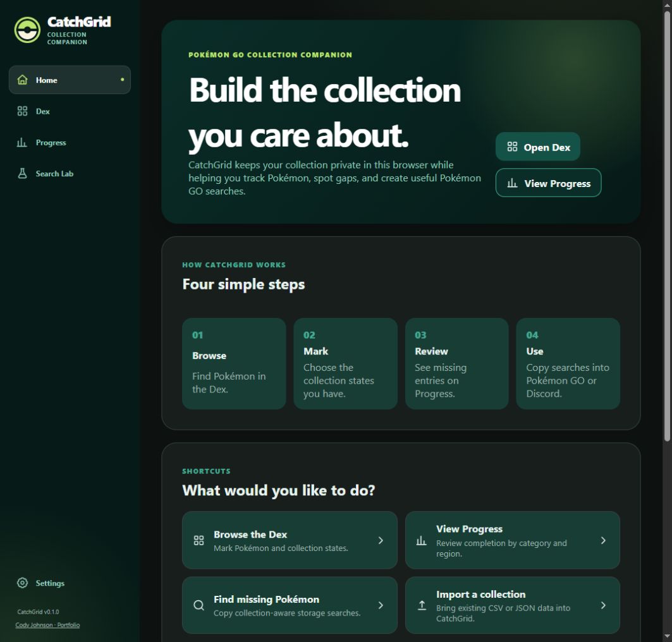Click the Progress bar-chart icon in sidebar

click(x=22, y=143)
